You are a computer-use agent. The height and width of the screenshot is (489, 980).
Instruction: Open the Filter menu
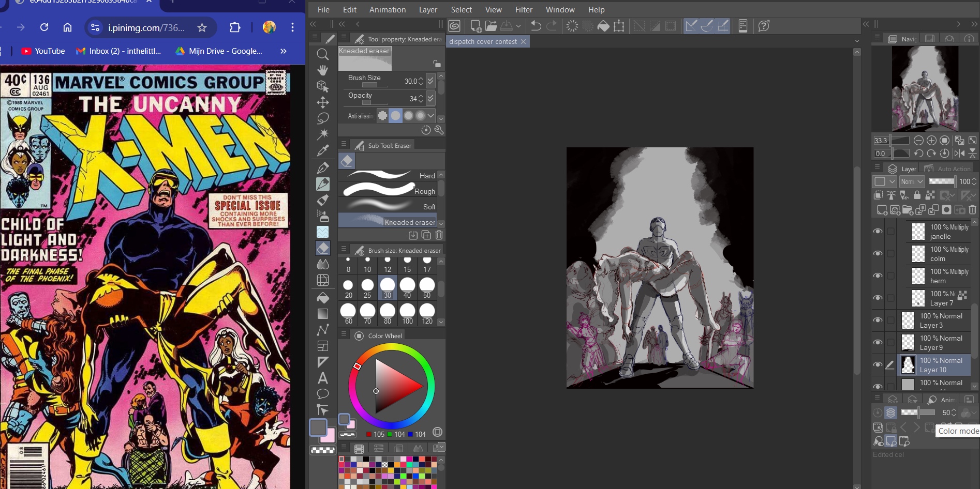click(524, 10)
